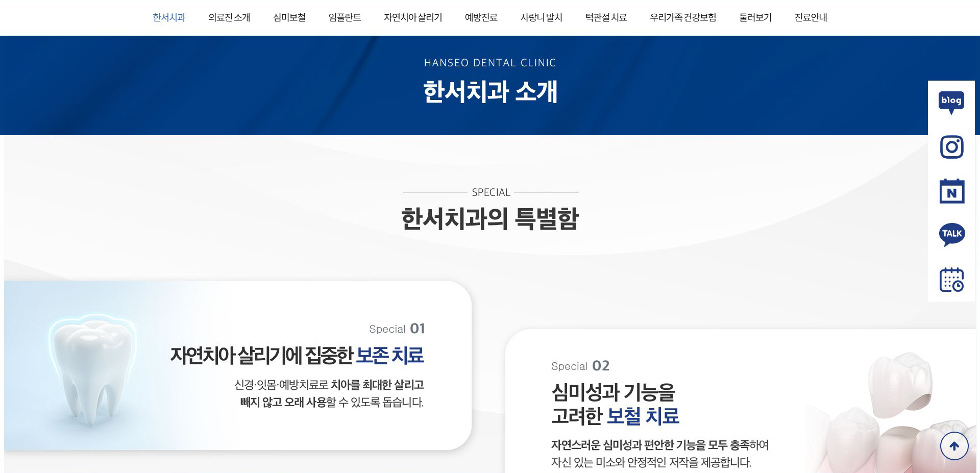Screen dimensions: 980x473
Task: Go to the 임플란트 menu
Action: pyautogui.click(x=345, y=17)
